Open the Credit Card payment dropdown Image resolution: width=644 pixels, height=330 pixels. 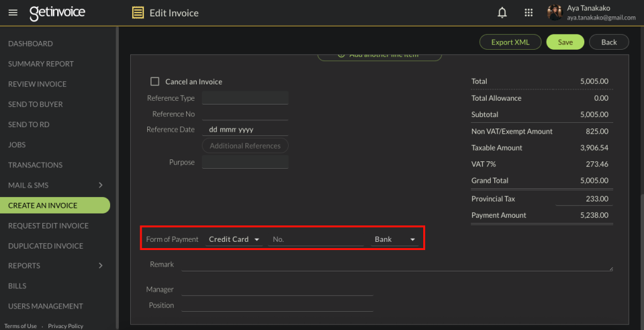234,239
